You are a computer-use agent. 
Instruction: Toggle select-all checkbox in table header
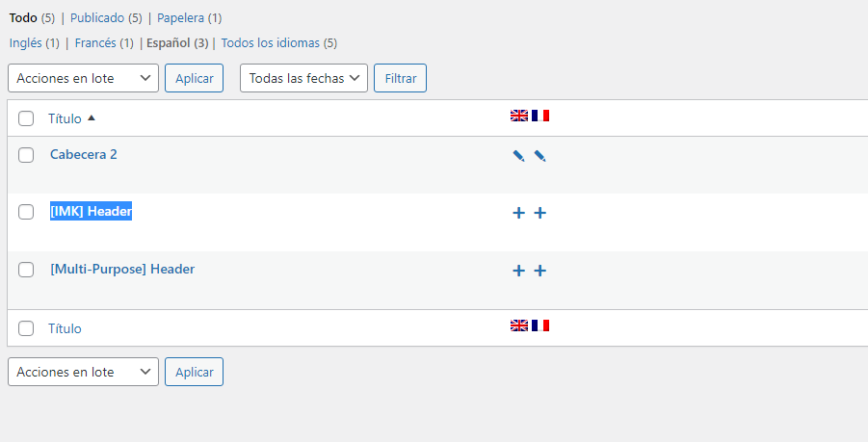pos(26,118)
